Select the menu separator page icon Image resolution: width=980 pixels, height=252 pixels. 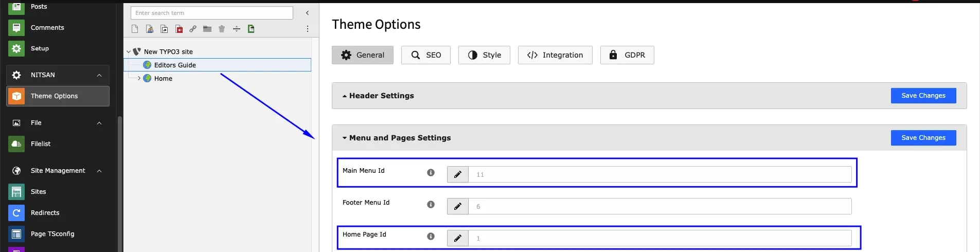(237, 29)
